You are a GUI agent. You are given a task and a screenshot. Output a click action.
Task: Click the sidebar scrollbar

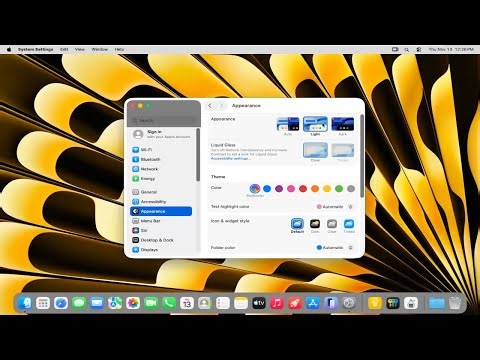pos(198,155)
